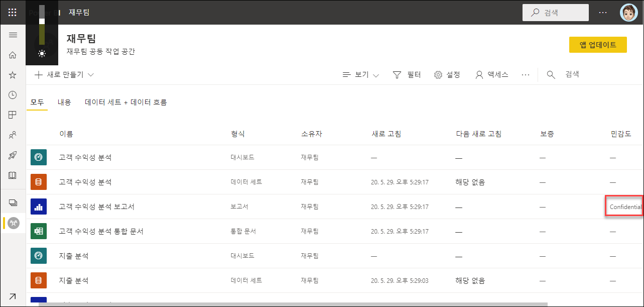
Task: Click report icon for 고객 수익성 분석 보고서
Action: [39, 207]
